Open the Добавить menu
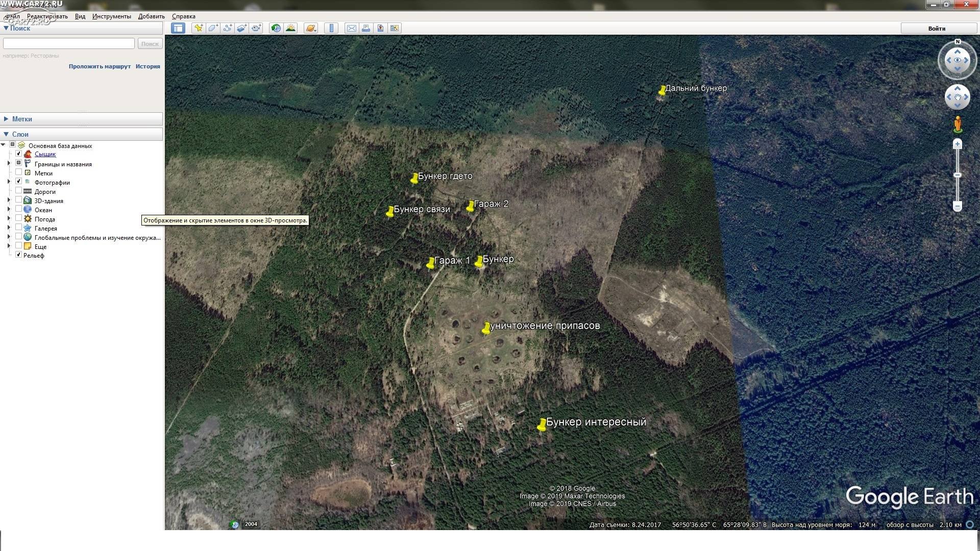Viewport: 980px width, 551px height. [152, 16]
